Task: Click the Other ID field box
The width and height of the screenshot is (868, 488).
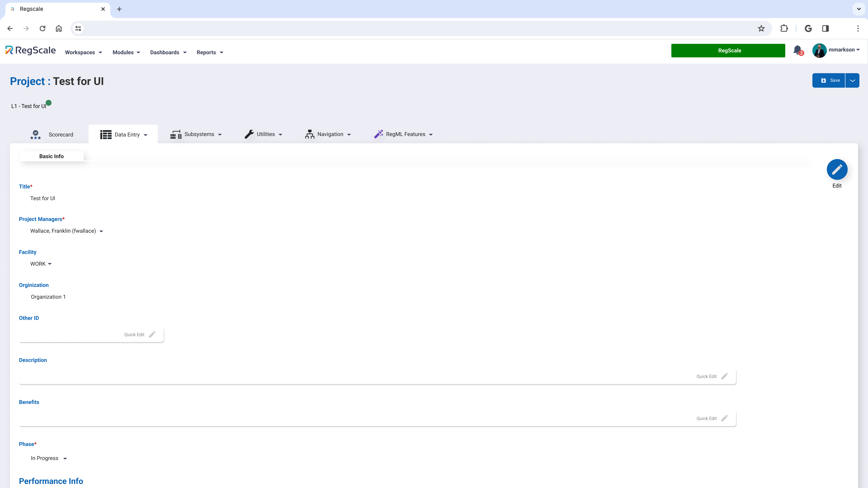Action: click(91, 334)
